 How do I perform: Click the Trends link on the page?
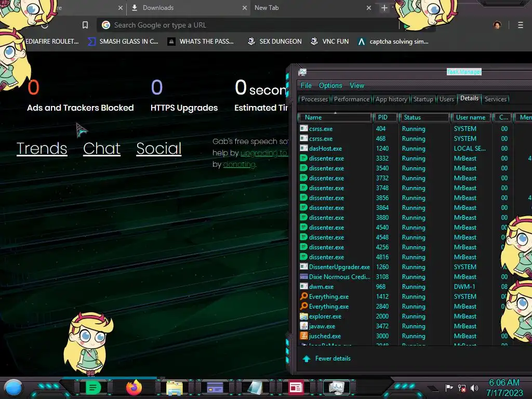coord(42,148)
